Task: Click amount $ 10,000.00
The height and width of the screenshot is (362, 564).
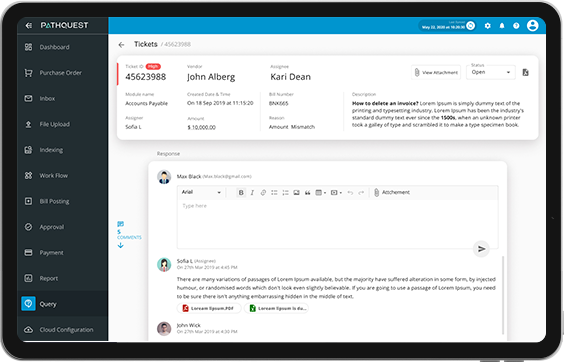Action: (x=202, y=127)
